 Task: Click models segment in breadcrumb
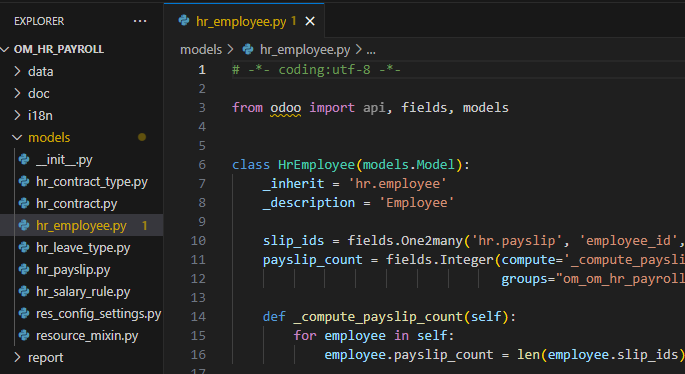201,50
